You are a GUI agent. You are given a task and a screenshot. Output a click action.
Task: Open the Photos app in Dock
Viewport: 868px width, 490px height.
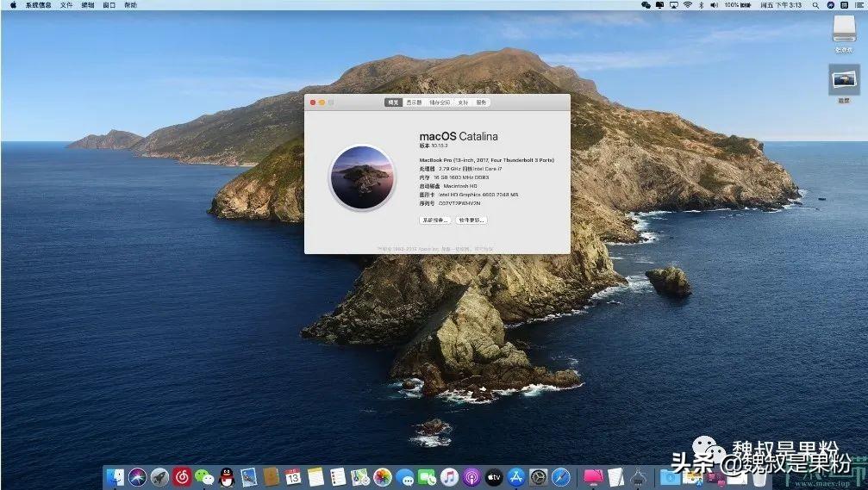pos(383,476)
